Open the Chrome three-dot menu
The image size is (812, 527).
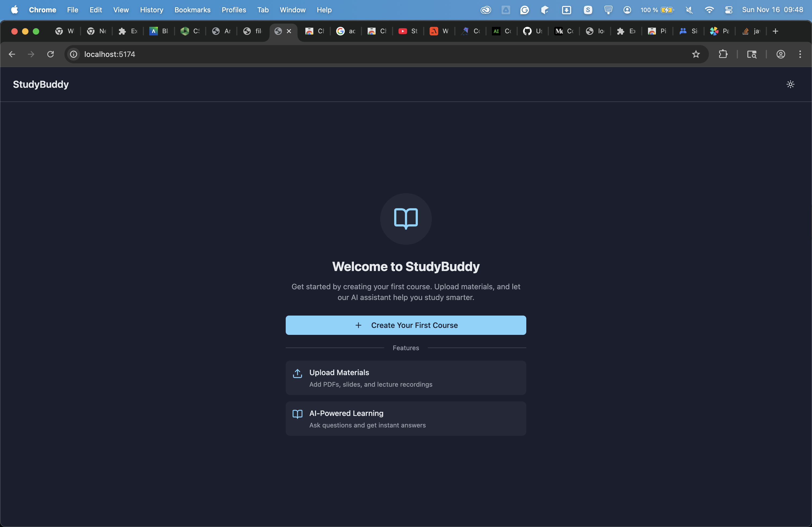click(x=800, y=54)
